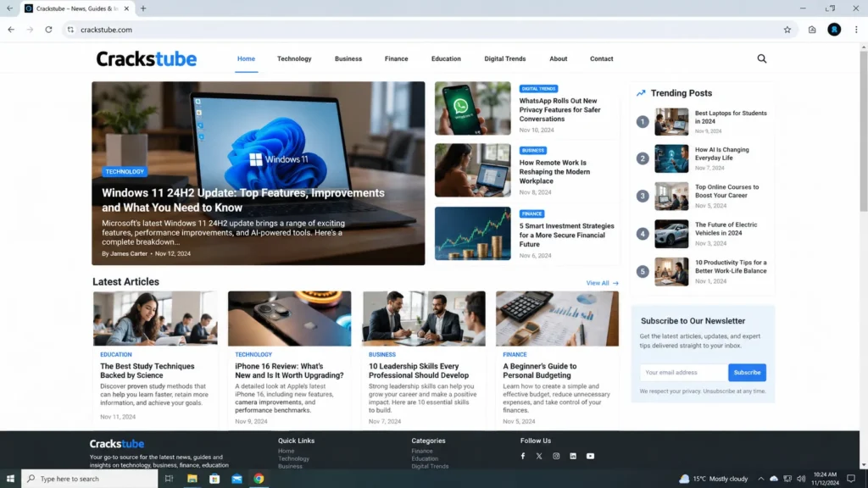The image size is (868, 488).
Task: Open Finance nav menu item
Action: (397, 58)
